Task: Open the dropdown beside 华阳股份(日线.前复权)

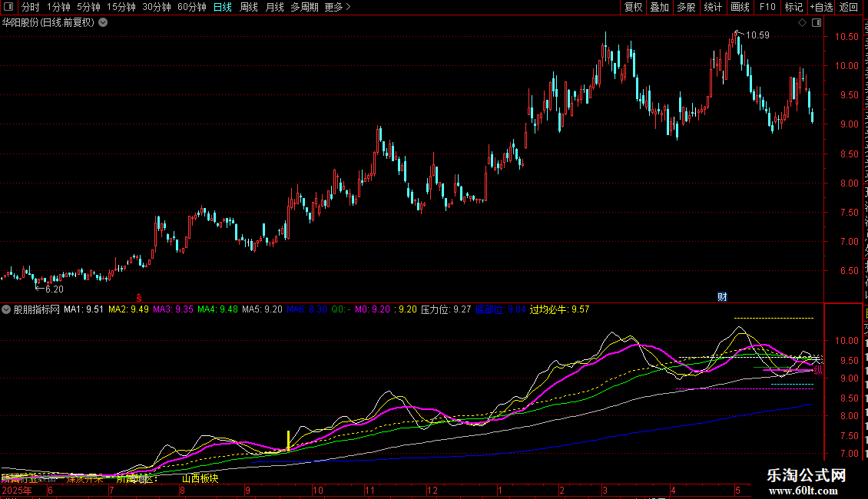Action: [103, 23]
